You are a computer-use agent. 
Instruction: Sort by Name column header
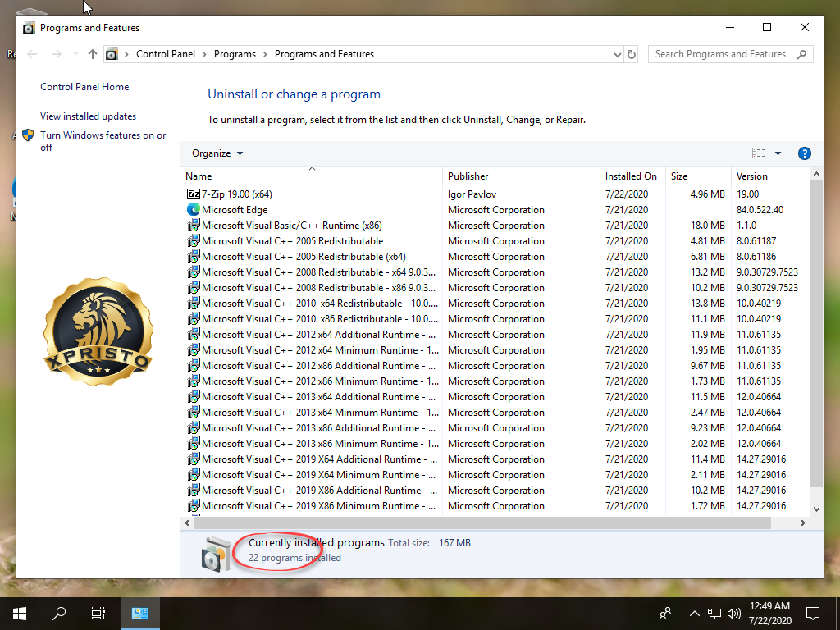[312, 176]
